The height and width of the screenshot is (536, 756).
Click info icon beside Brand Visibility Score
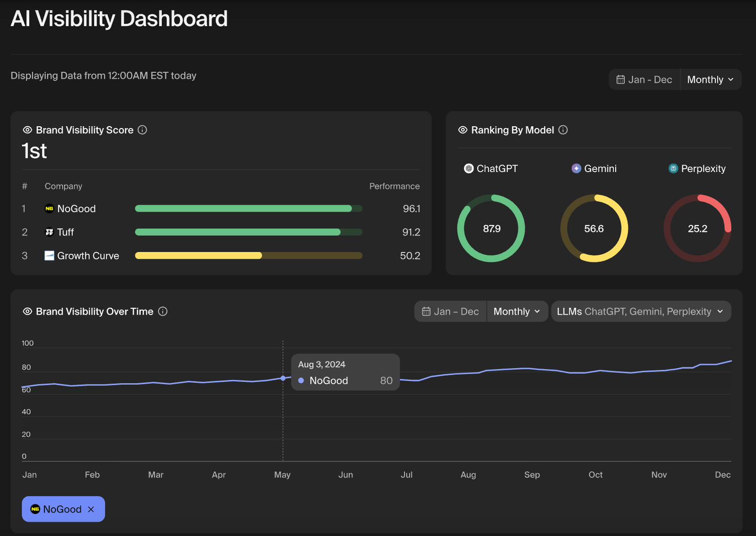142,130
